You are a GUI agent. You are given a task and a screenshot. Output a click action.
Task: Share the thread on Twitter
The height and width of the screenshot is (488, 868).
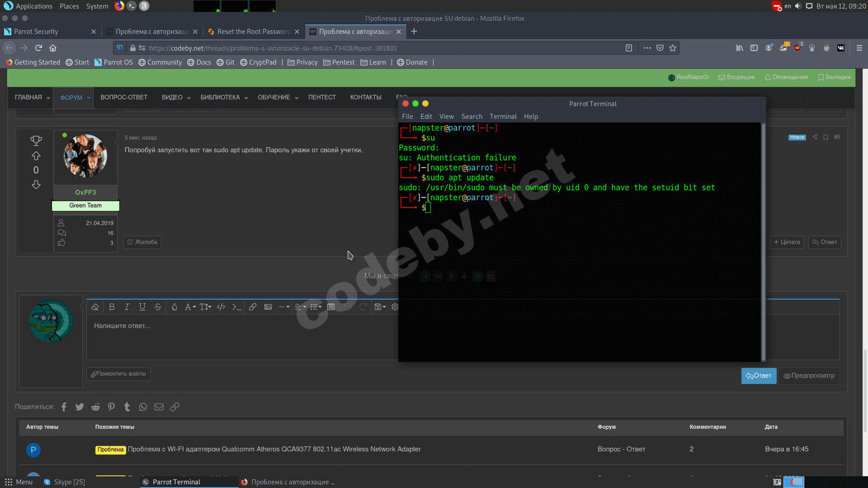click(80, 407)
